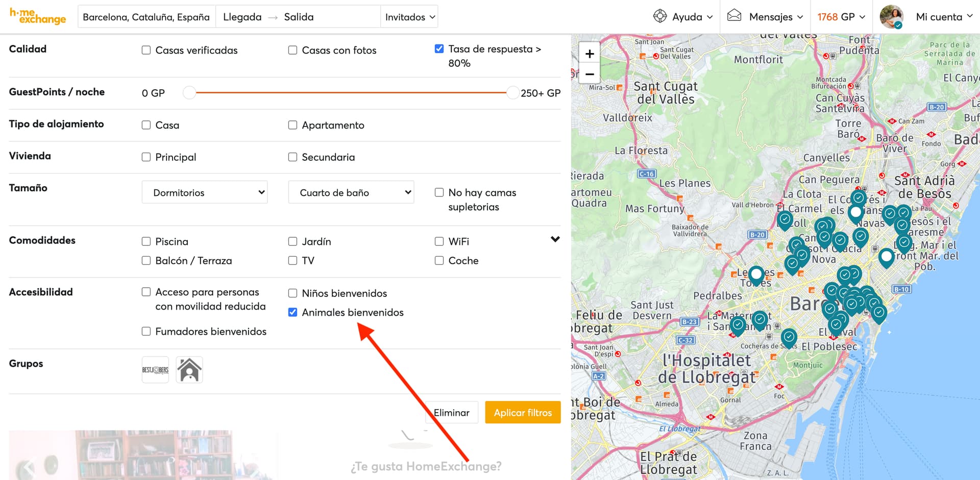Click the Barcelona destination search field
The height and width of the screenshot is (480, 980).
coord(146,17)
